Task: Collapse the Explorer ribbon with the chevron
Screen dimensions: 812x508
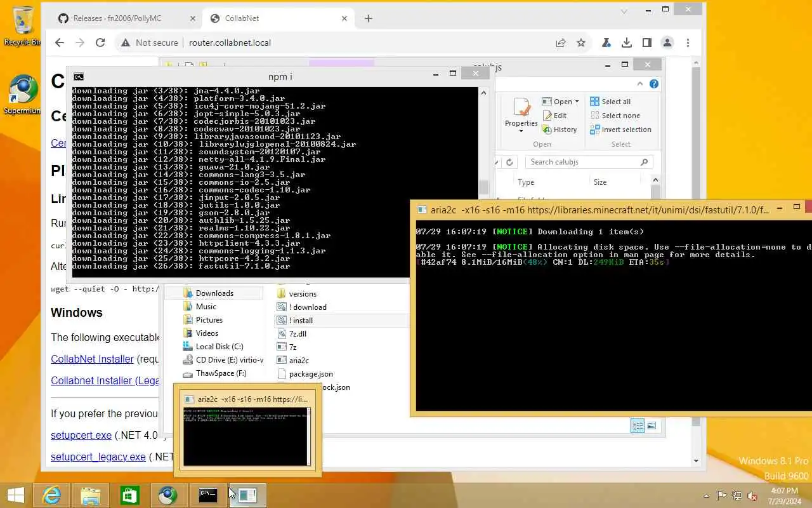Action: click(x=639, y=84)
